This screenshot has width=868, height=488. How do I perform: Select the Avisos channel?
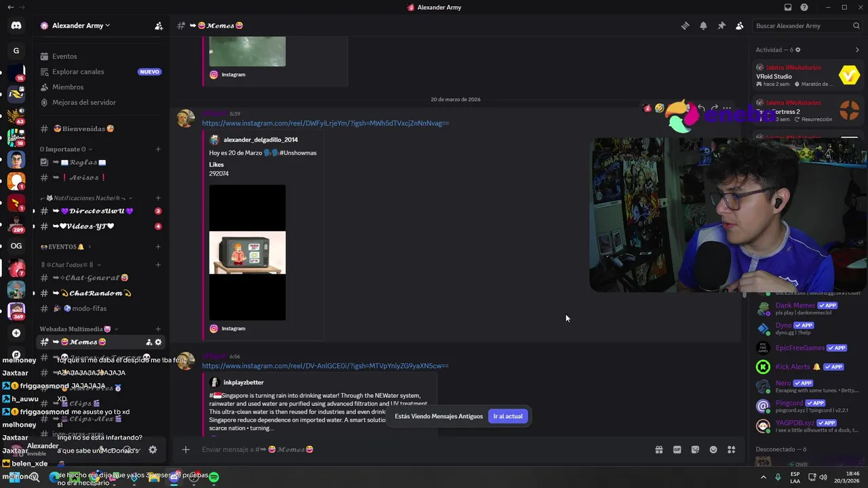[100, 178]
